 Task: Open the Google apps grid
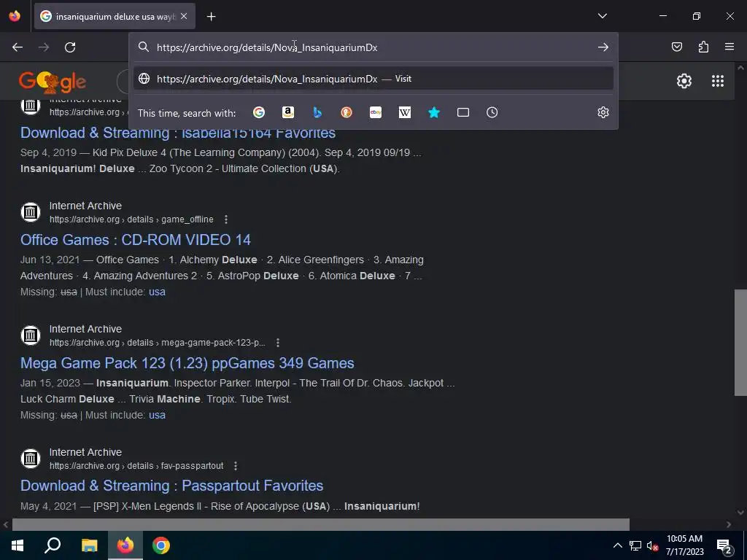(718, 81)
